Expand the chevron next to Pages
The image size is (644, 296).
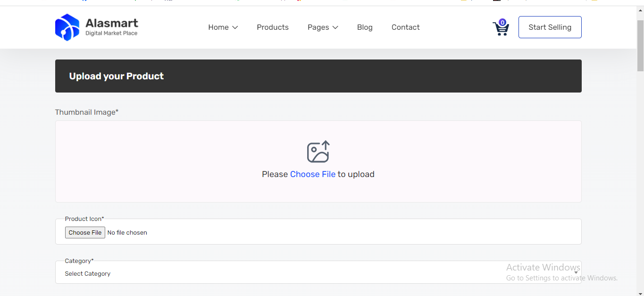[x=335, y=27]
